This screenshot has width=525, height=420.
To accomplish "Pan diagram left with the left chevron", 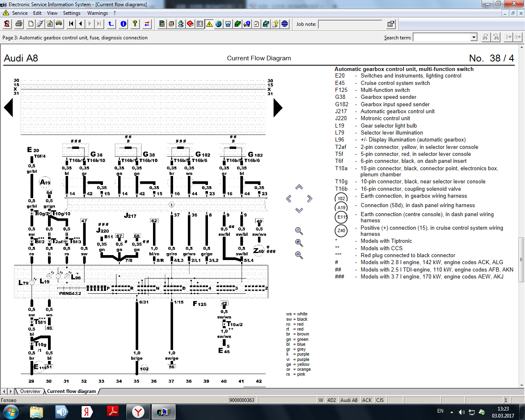I will pyautogui.click(x=289, y=199).
